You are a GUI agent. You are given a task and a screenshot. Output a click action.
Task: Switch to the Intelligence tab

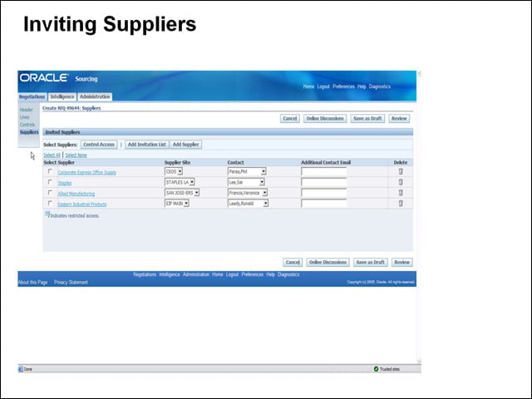(x=62, y=96)
